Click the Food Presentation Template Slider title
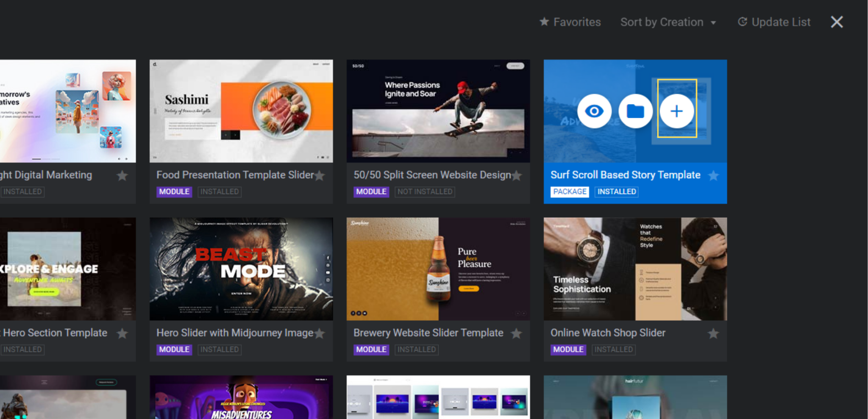This screenshot has width=868, height=419. tap(235, 175)
